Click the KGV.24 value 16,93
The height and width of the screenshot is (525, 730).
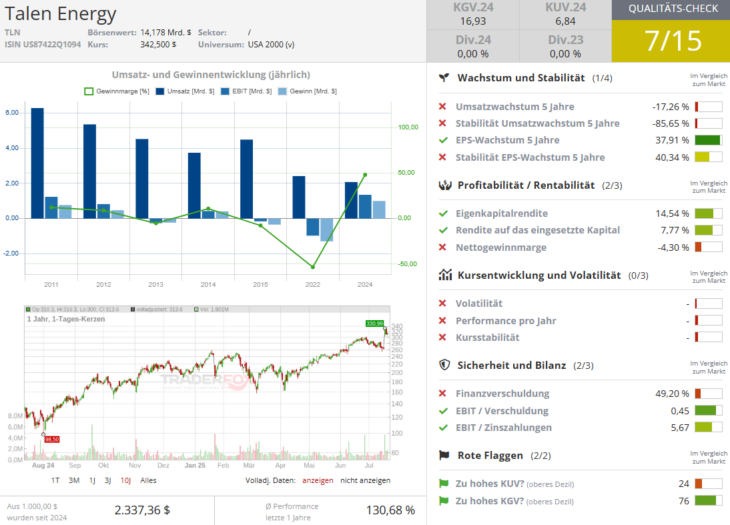tap(473, 21)
